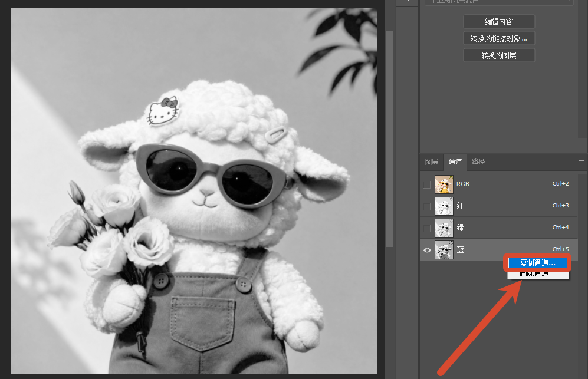Click the RGB channel thumbnail
Viewport: 588px width, 379px height.
tap(444, 184)
